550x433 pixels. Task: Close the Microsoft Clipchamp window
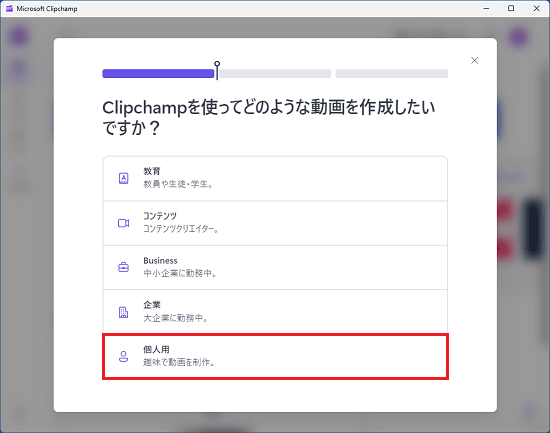(x=537, y=8)
